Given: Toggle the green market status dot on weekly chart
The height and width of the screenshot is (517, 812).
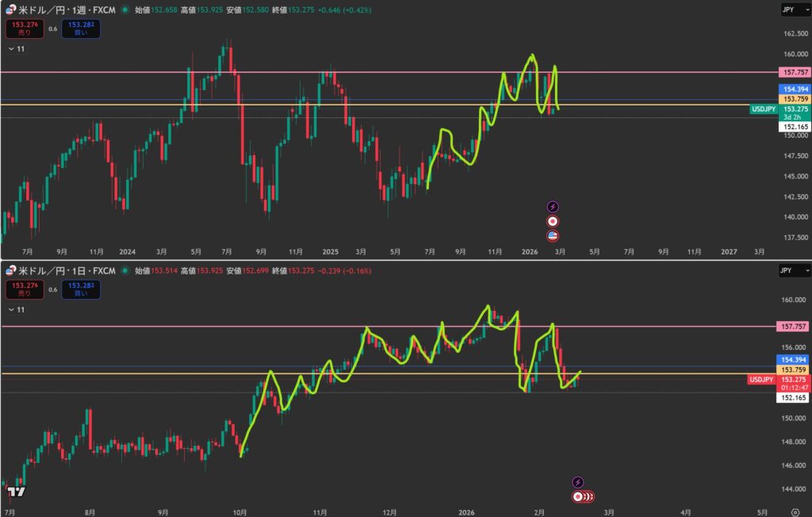Looking at the screenshot, I should 124,10.
